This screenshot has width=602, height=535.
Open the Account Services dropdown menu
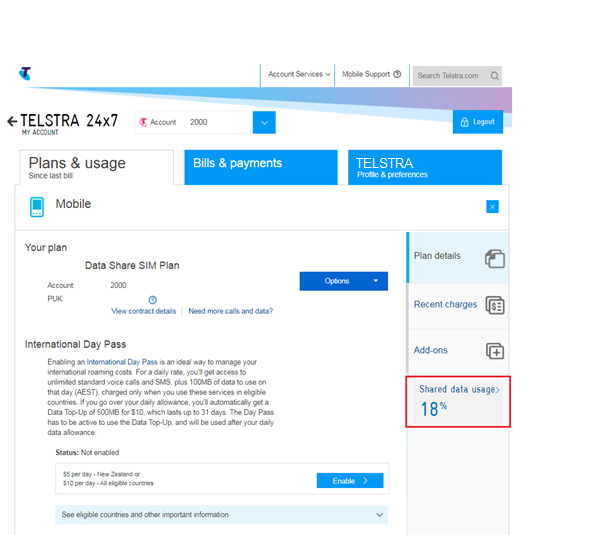(x=298, y=74)
